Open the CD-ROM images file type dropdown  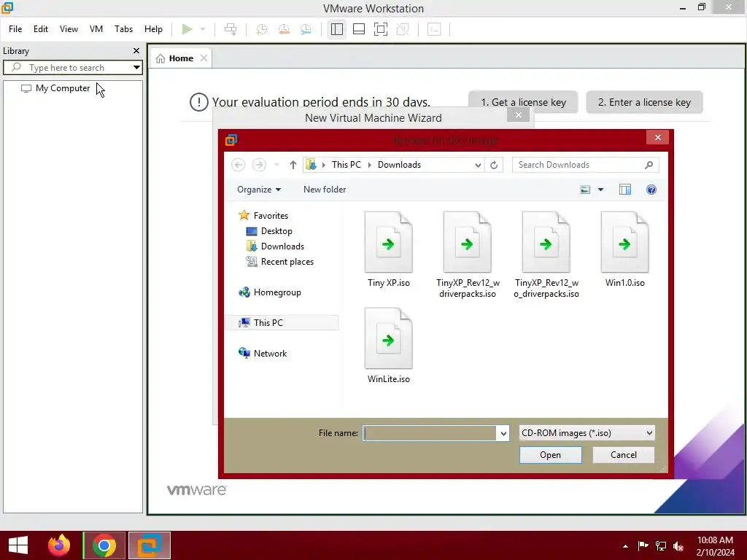pos(587,433)
